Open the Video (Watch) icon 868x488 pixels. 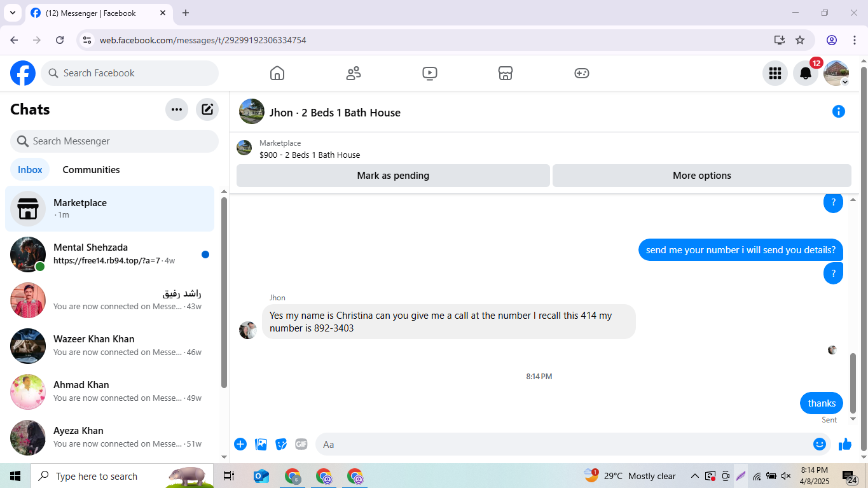pos(430,73)
